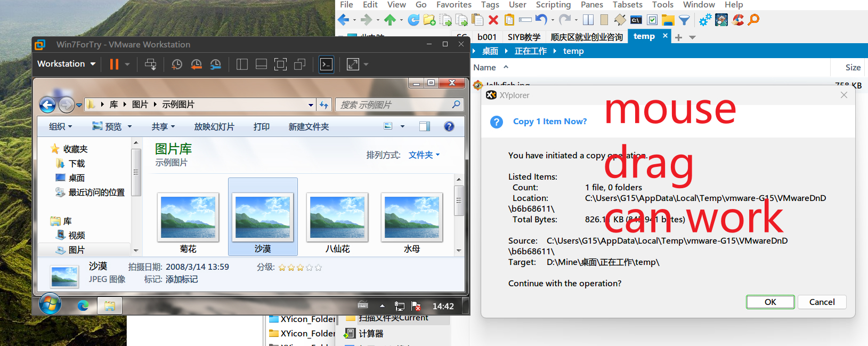Switch to the SIYB教学 tab
Viewport: 868px width, 346px height.
(x=524, y=37)
